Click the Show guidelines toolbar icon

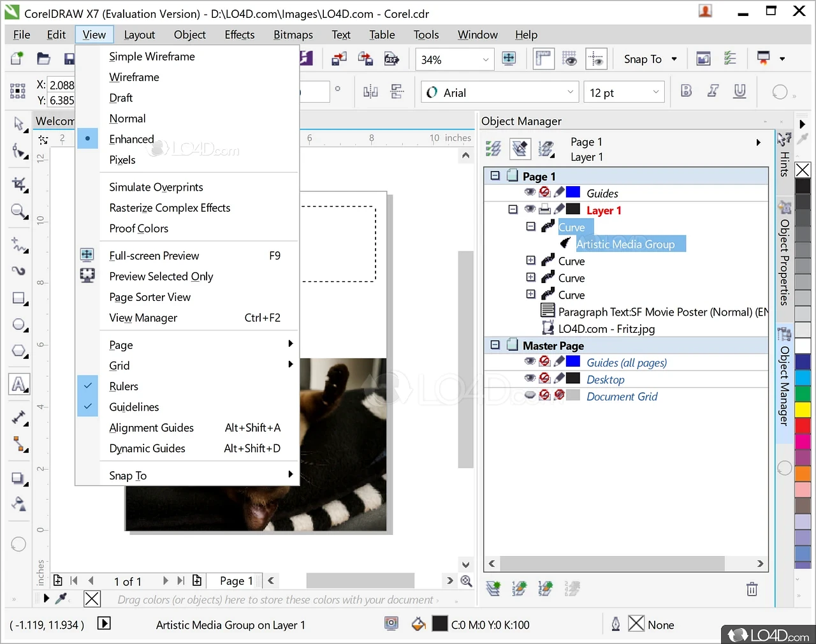coord(596,59)
